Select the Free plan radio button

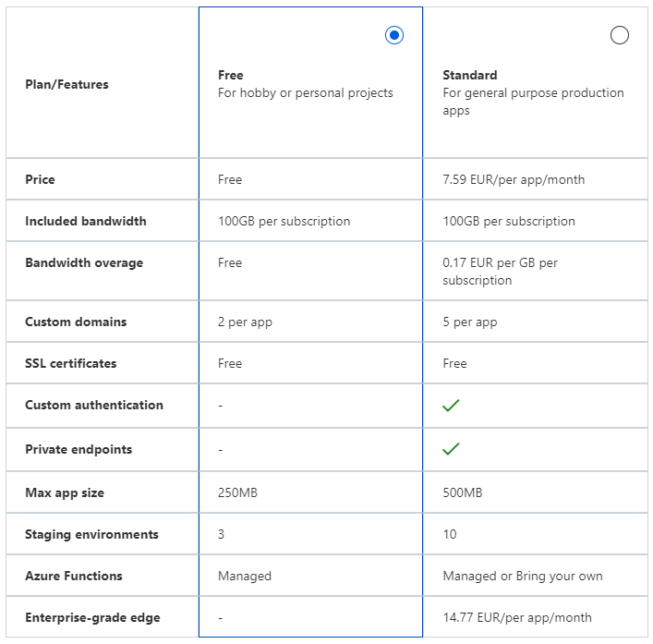point(394,35)
